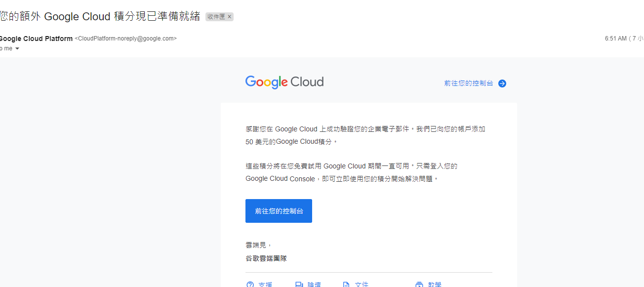This screenshot has height=287, width=644.
Task: Click the CloudPlatform-noreply@google.com sender address
Action: (x=125, y=39)
